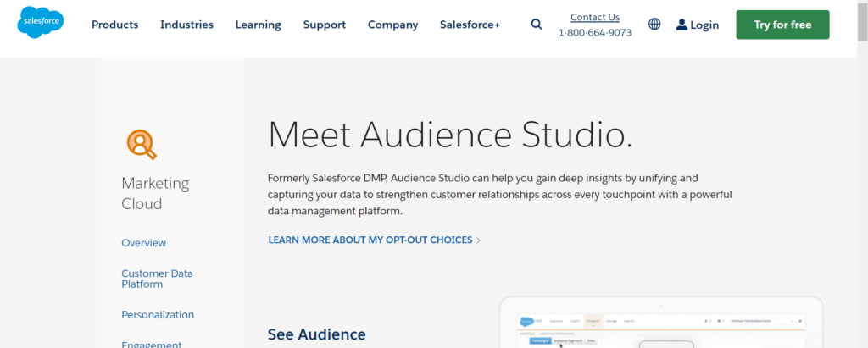This screenshot has width=868, height=348.
Task: Click the Contact Us link
Action: (x=594, y=17)
